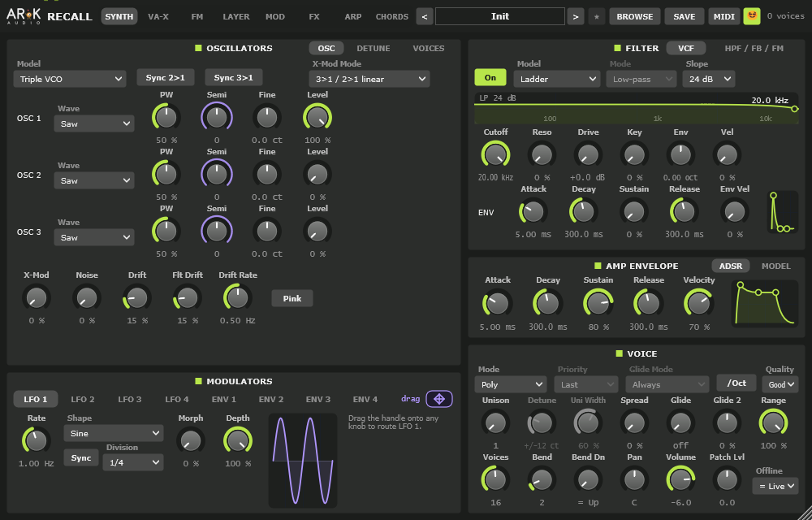This screenshot has width=812, height=520.
Task: Click the voice Range knob
Action: (x=773, y=422)
